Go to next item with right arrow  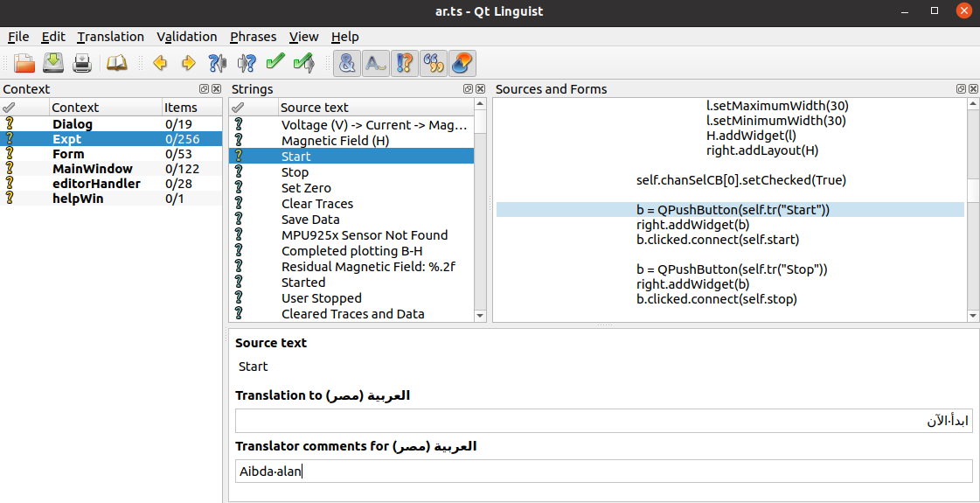coord(189,63)
